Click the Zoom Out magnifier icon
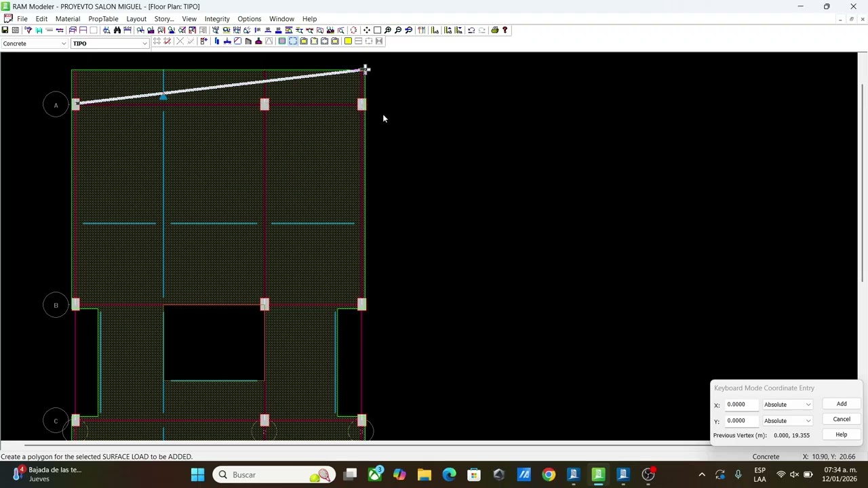 [398, 30]
